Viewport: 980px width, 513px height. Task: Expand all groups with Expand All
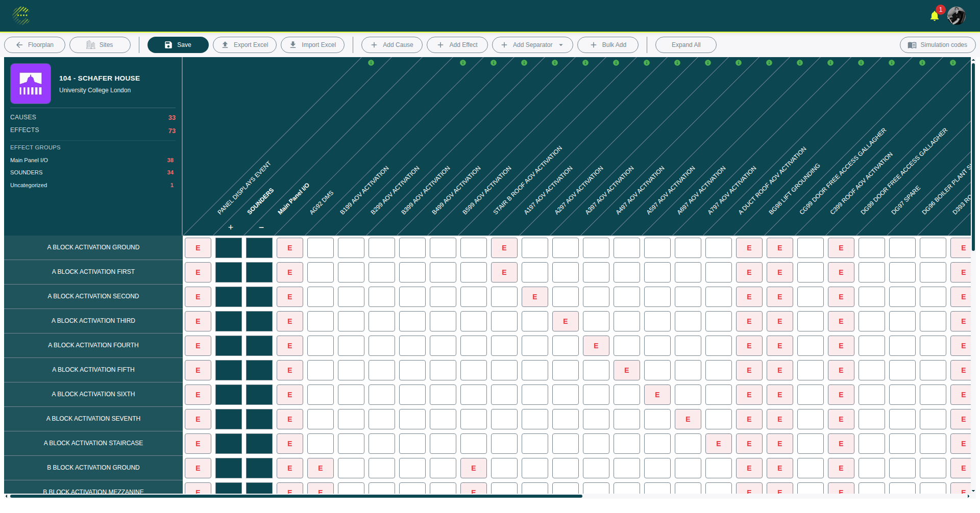686,45
